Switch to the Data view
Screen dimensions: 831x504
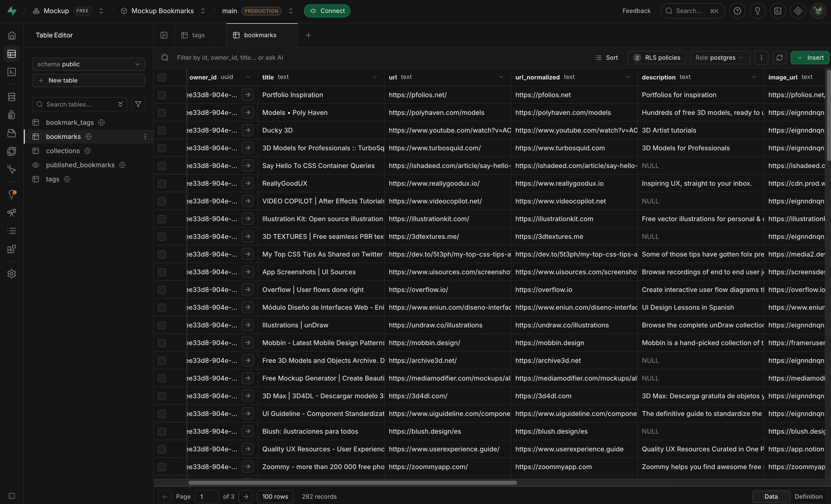point(771,496)
